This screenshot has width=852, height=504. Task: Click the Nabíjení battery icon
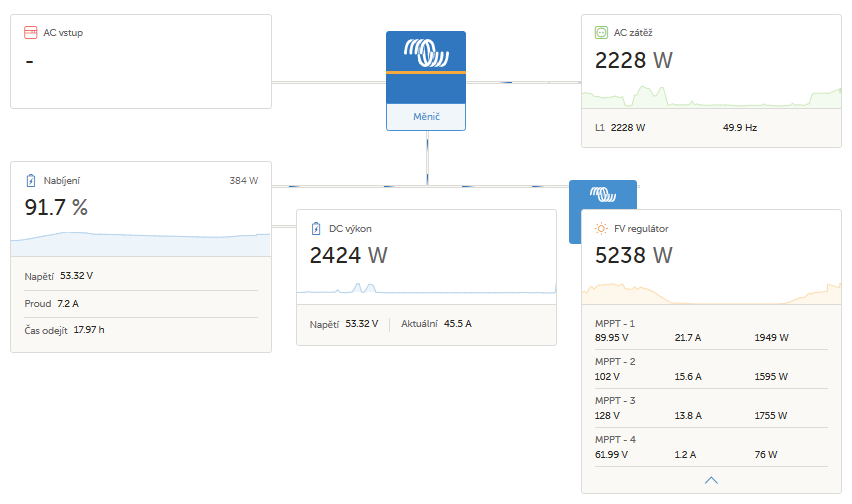pyautogui.click(x=30, y=180)
